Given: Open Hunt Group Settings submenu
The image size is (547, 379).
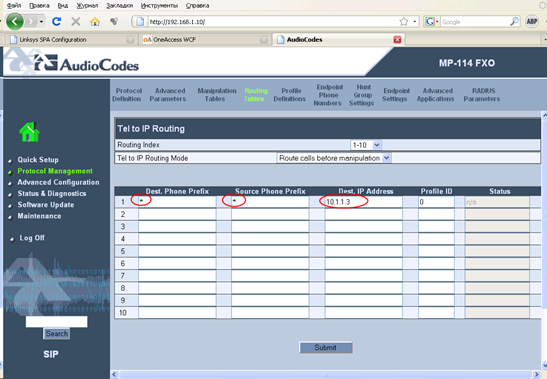Looking at the screenshot, I should click(x=362, y=95).
